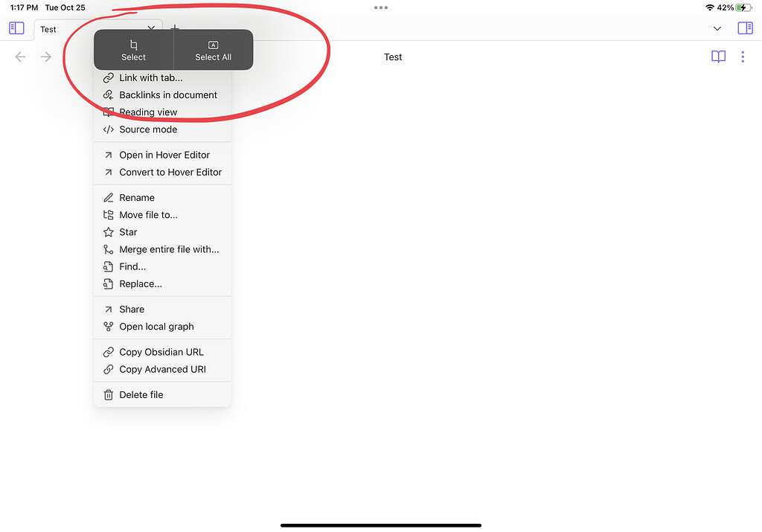This screenshot has width=762, height=532.
Task: Choose Delete file from the context menu
Action: click(x=141, y=394)
